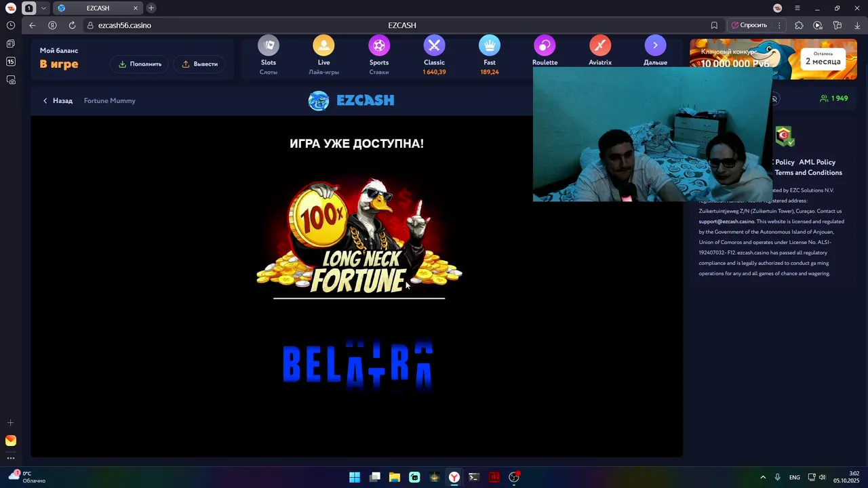Go back with the Назад link
Viewport: 868px width, 488px height.
point(58,100)
